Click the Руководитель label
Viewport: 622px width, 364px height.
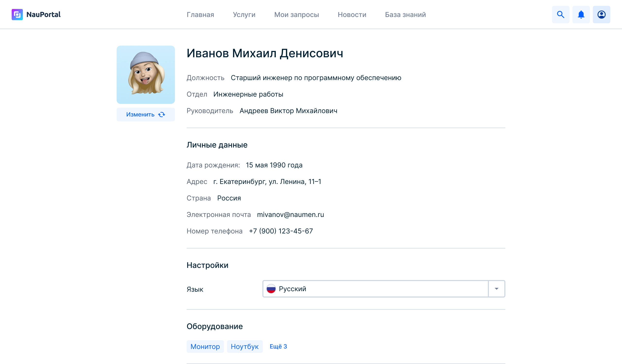tap(210, 111)
